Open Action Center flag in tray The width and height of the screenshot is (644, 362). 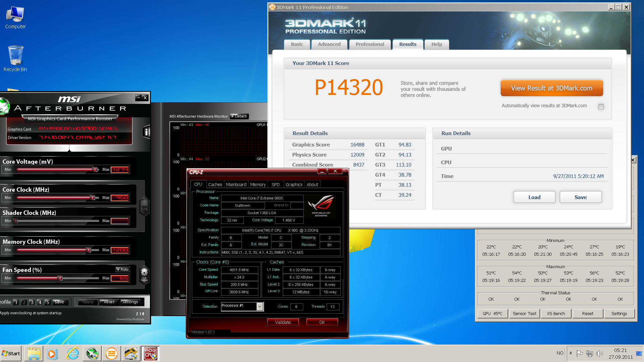tap(579, 353)
